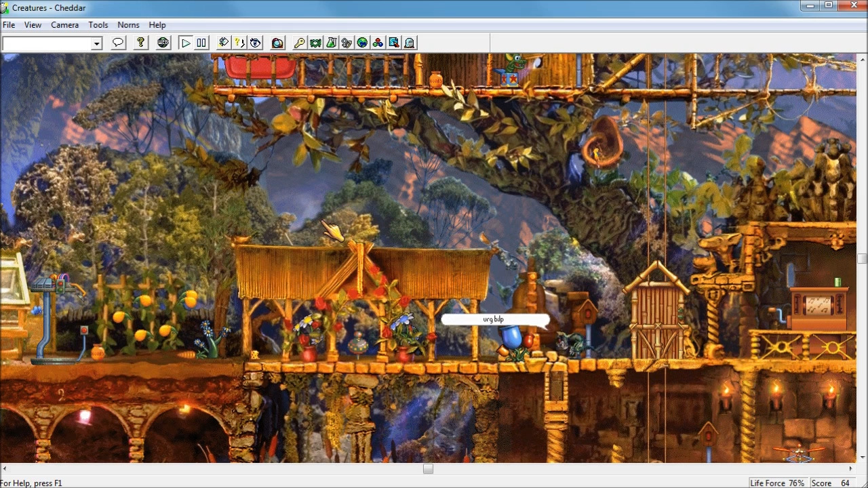Click inside the toolbar text entry field

point(47,43)
